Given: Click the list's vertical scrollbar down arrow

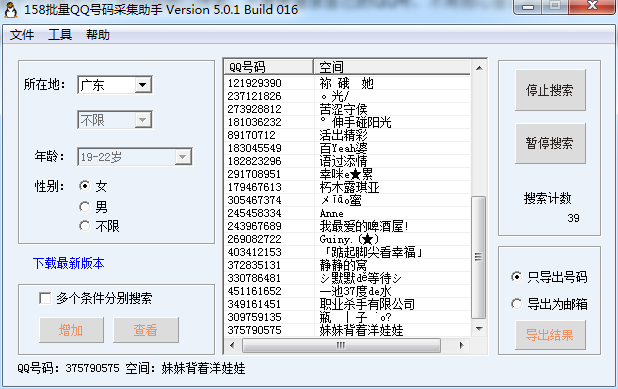Looking at the screenshot, I should click(479, 328).
